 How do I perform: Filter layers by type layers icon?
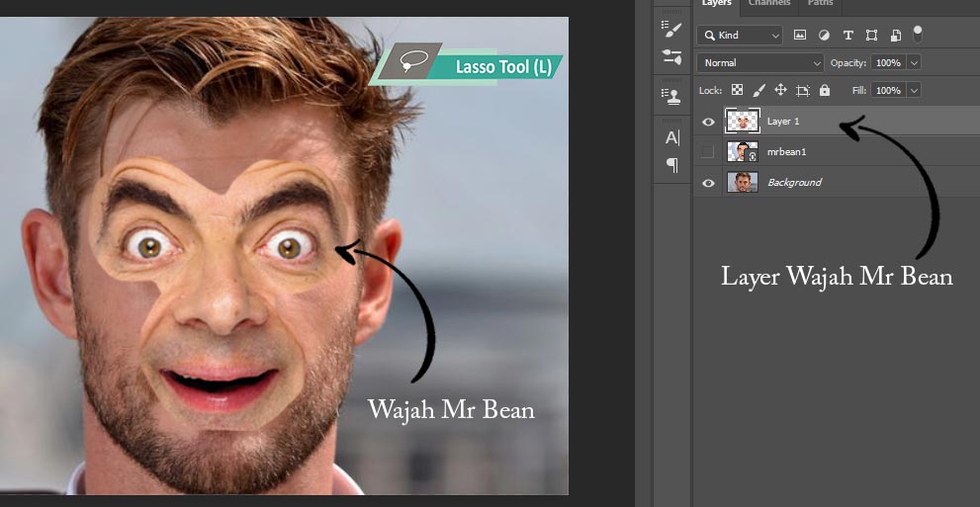click(x=847, y=35)
